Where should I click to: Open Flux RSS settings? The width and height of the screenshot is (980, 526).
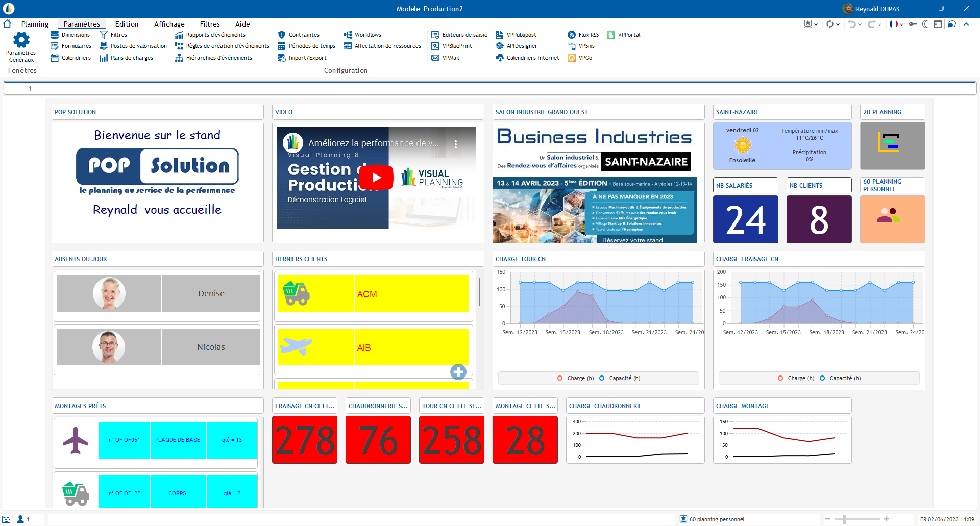pyautogui.click(x=583, y=35)
